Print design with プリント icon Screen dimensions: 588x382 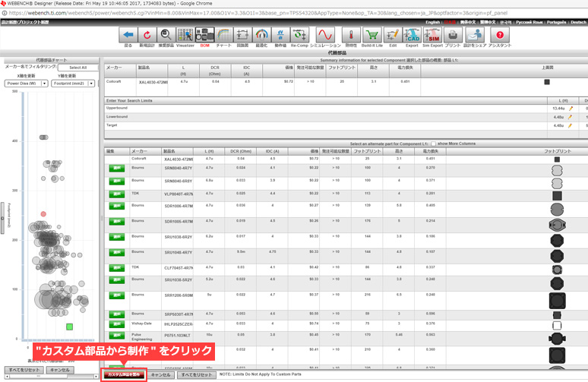coord(453,35)
